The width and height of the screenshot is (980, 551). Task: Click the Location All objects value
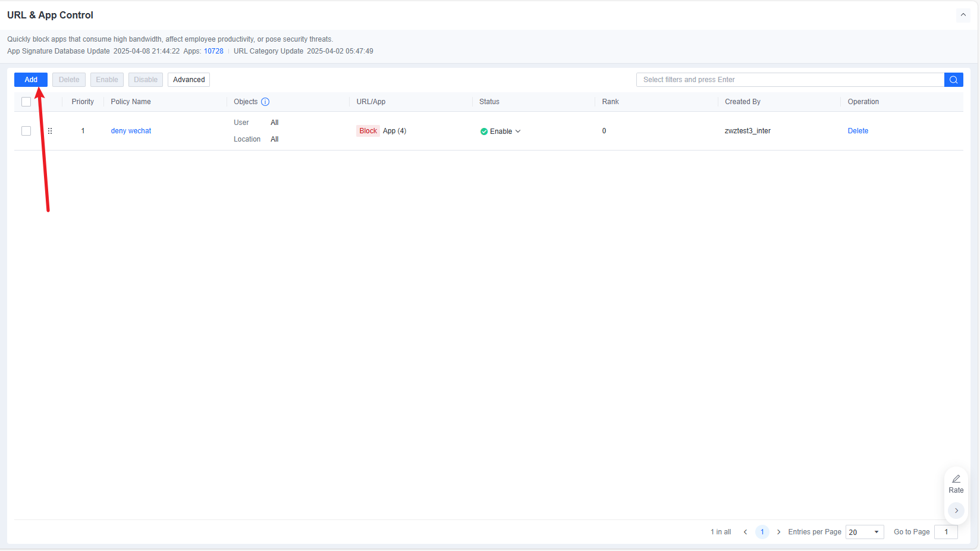pyautogui.click(x=275, y=139)
